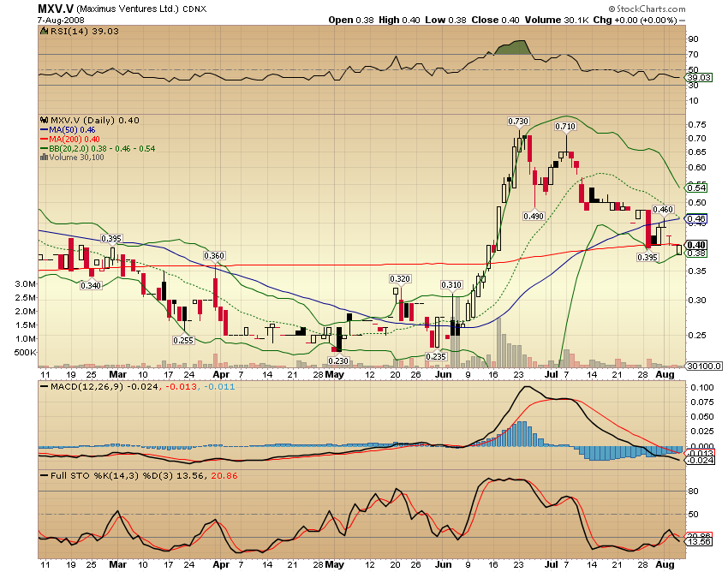Click the 0.100 label on the MACD axis
This screenshot has height=572, width=728.
[x=702, y=387]
